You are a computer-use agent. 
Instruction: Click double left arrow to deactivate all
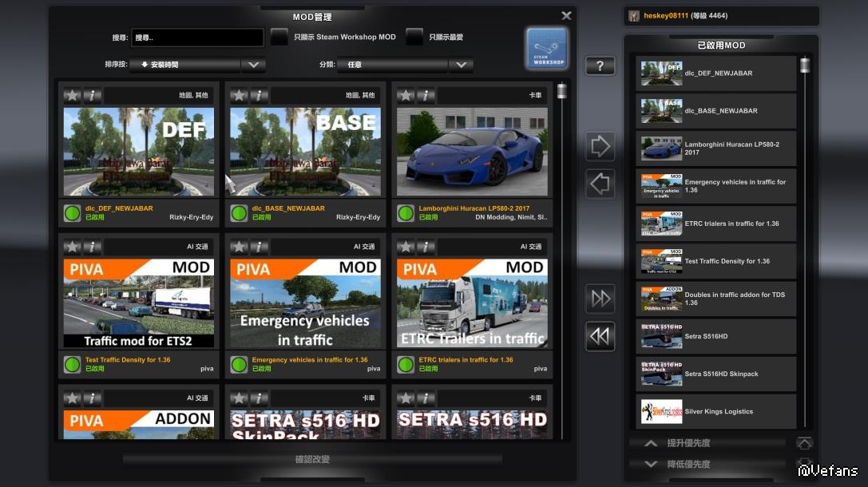[x=600, y=336]
